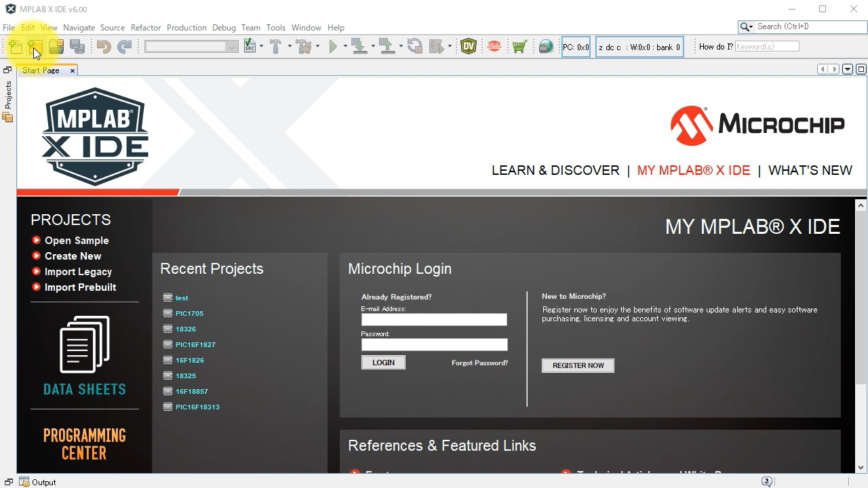Click the New Project toolbar icon
The width and height of the screenshot is (868, 488).
coord(35,46)
